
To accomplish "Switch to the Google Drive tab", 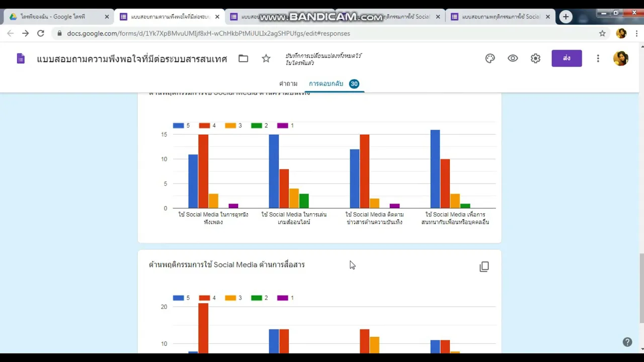I will tap(58, 17).
